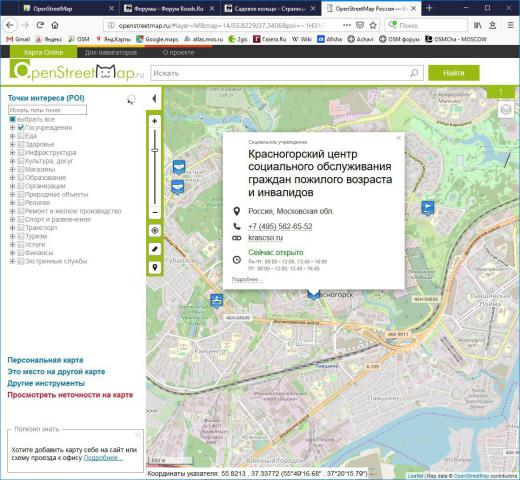Open the krascso.ru website link
Image resolution: width=520 pixels, height=480 pixels.
(x=265, y=238)
